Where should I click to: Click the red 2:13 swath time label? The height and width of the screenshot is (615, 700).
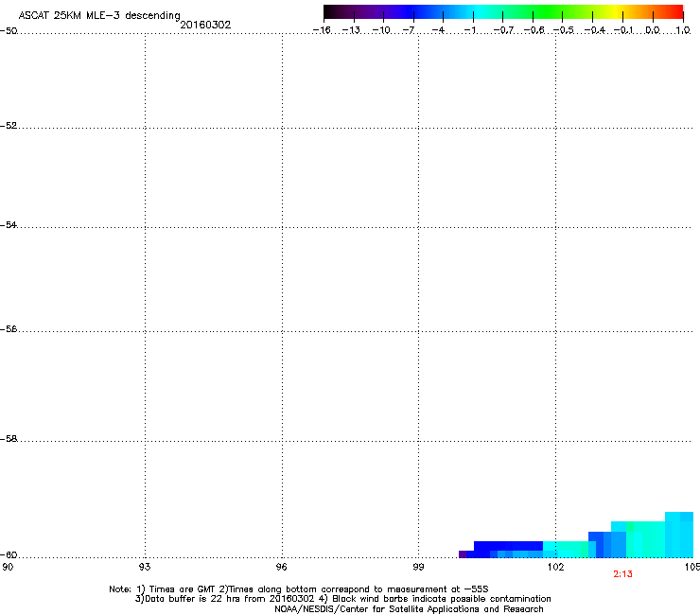click(x=622, y=574)
